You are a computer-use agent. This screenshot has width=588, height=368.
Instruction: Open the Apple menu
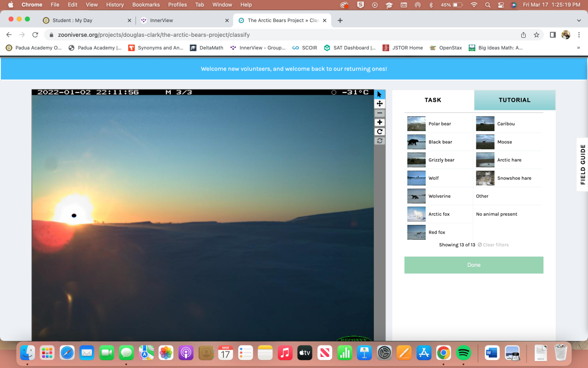(x=11, y=5)
